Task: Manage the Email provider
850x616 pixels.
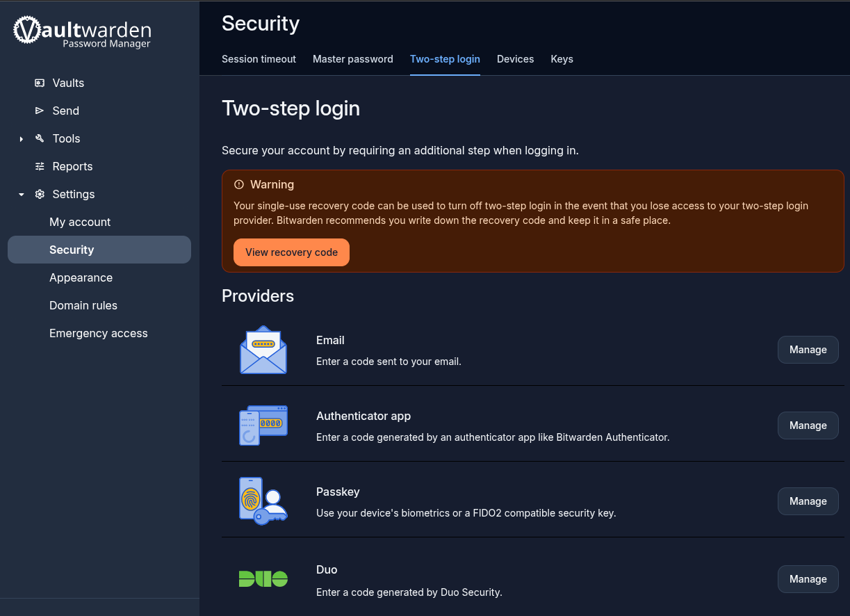Action: click(x=808, y=350)
